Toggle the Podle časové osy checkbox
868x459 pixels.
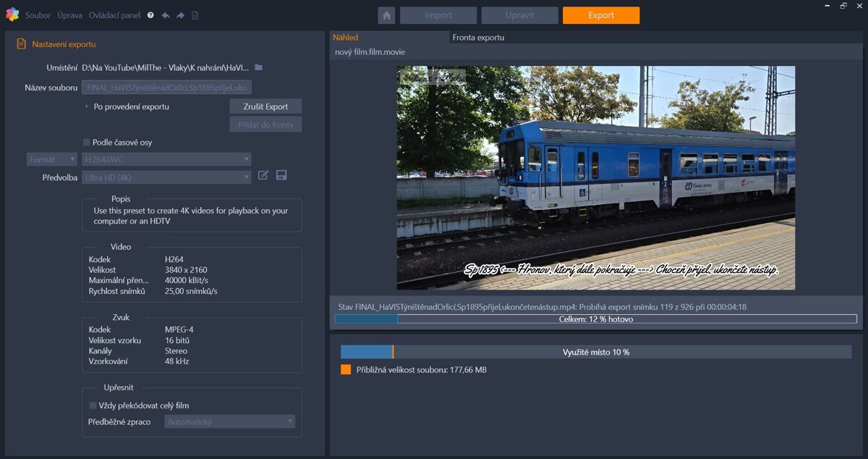click(x=87, y=143)
